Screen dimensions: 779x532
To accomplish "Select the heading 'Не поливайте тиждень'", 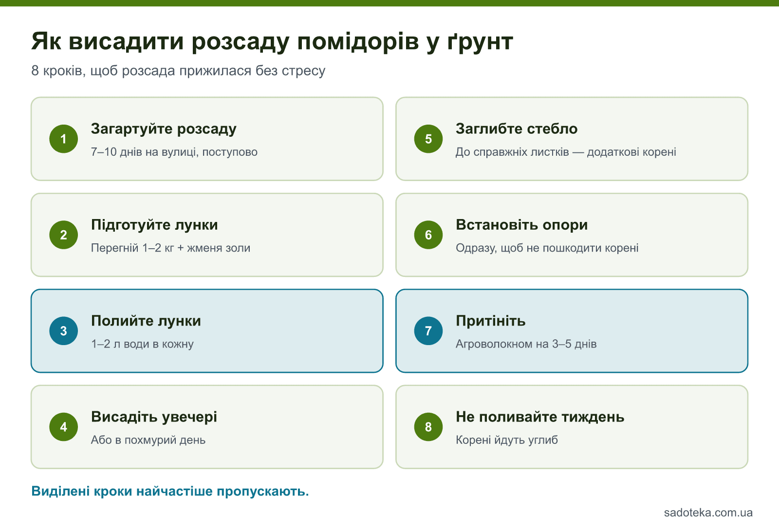I will click(540, 417).
